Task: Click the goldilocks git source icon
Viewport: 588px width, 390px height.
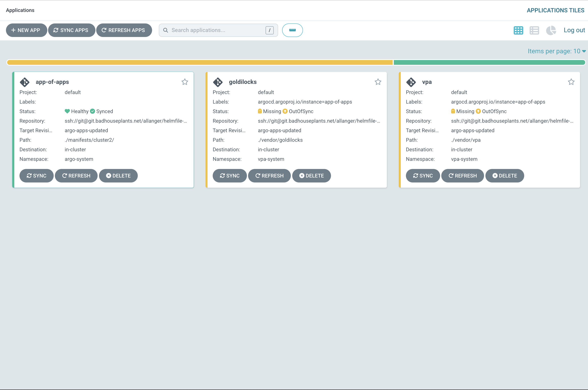Action: [x=218, y=82]
